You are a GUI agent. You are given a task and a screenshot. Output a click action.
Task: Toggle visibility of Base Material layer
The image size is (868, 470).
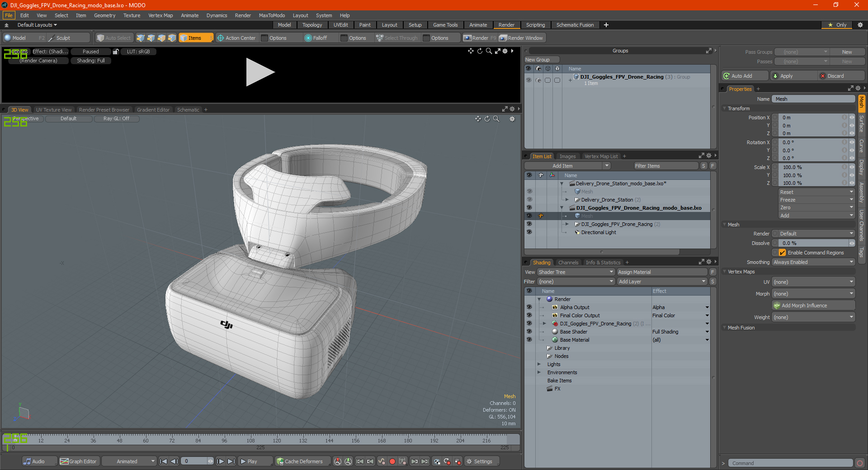[x=529, y=340]
